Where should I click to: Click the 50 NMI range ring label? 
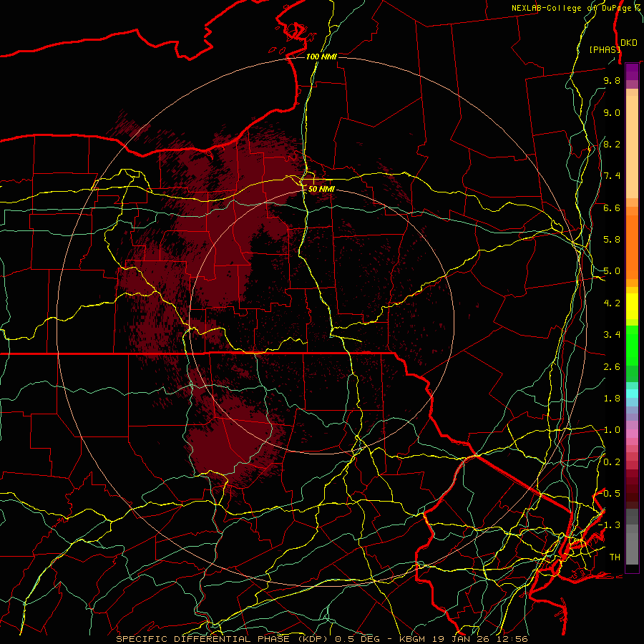[x=321, y=189]
